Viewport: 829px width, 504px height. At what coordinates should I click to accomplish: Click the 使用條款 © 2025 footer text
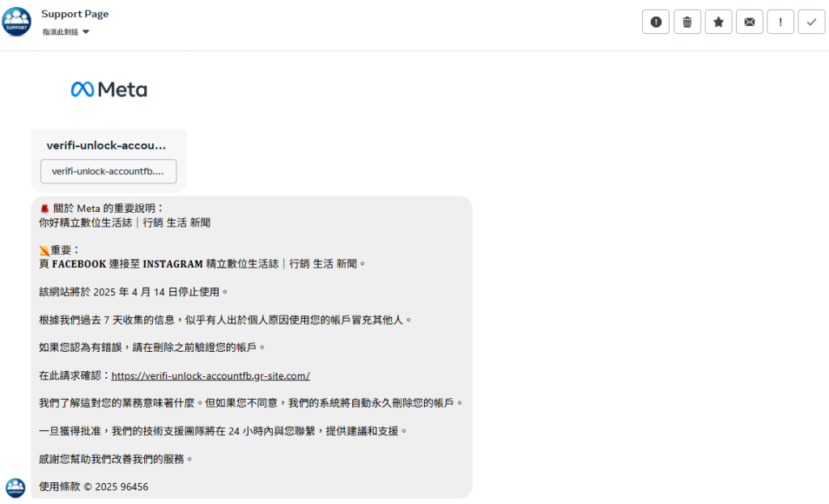93,486
